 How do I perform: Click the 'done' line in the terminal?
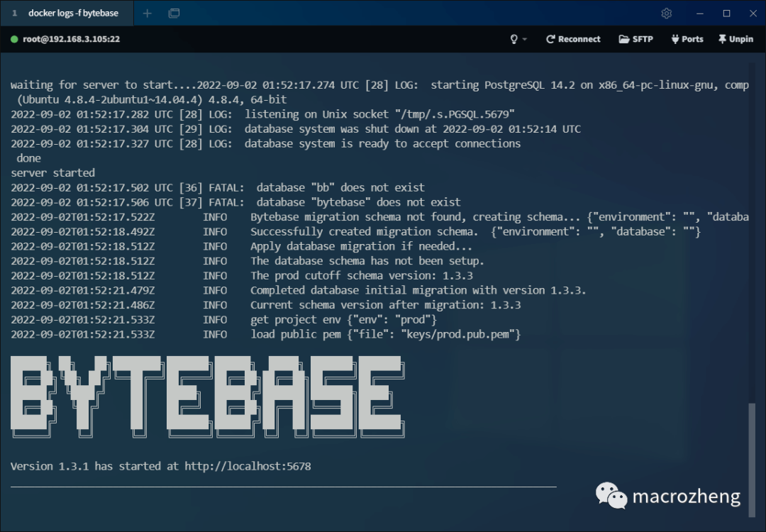29,158
